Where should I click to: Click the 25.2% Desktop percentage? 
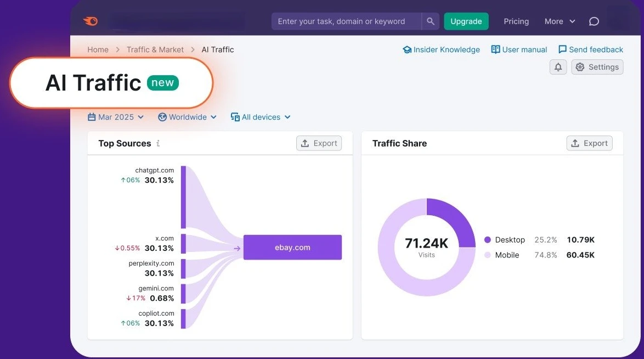(545, 240)
